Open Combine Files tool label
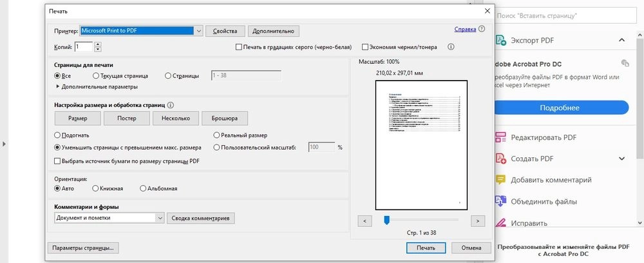The width and height of the screenshot is (644, 263). coord(544,202)
